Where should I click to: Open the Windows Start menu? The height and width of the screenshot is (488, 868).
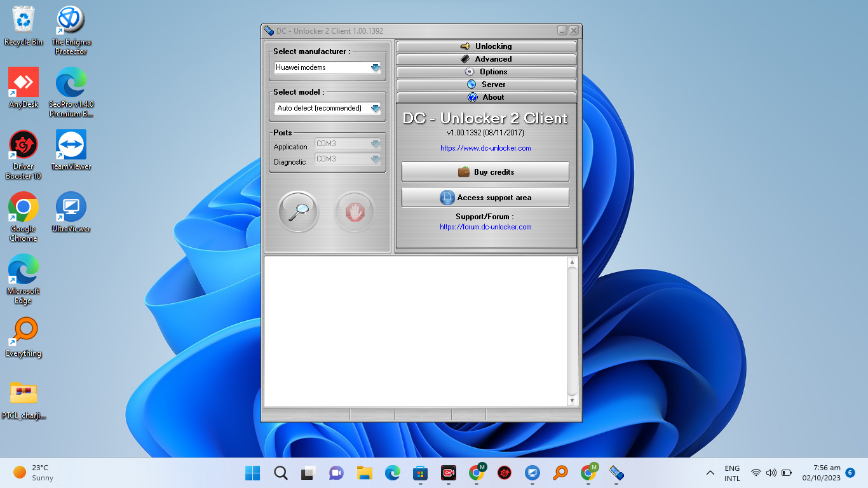[252, 473]
